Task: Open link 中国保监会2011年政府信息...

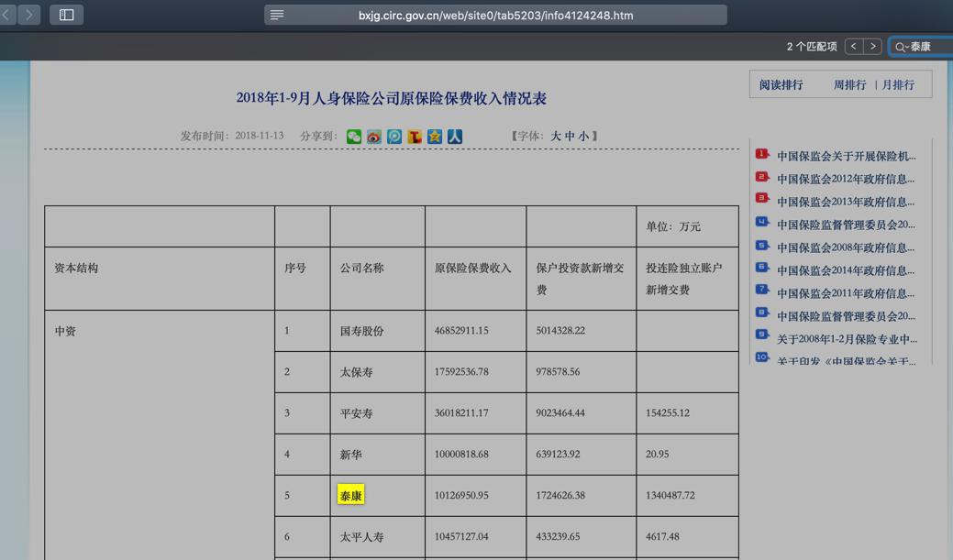Action: 846,293
